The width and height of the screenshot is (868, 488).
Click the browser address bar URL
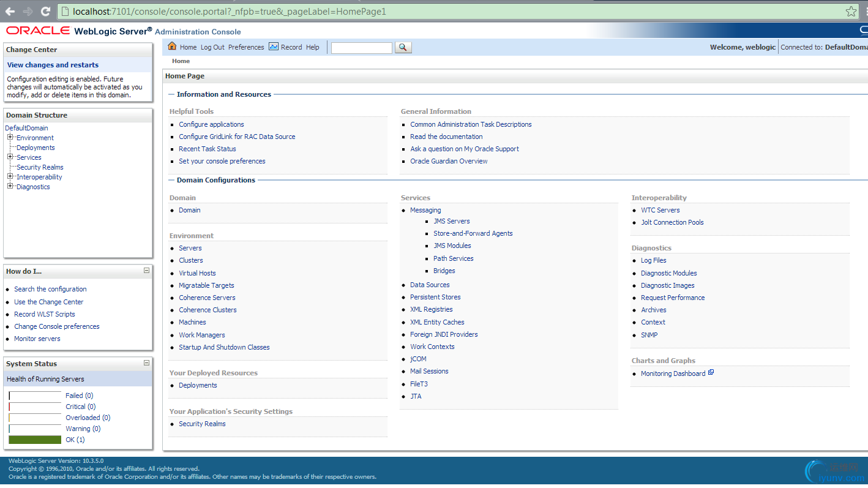point(230,11)
